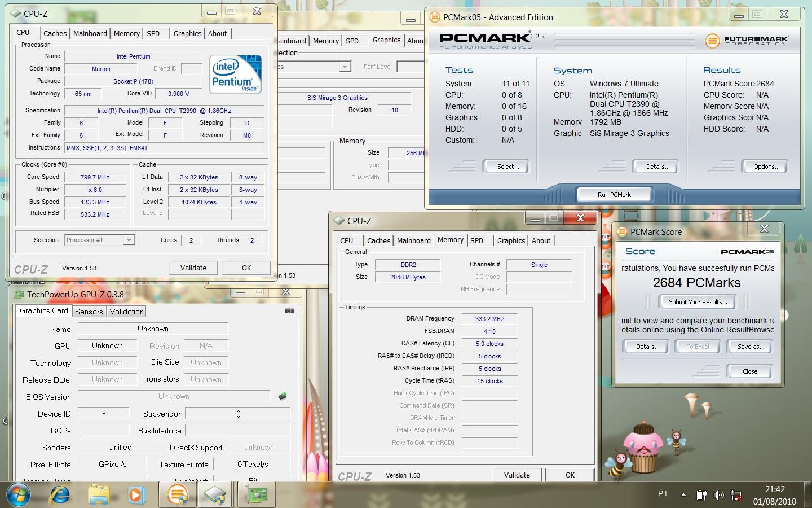Click the Intel Pentium inside logo
Image resolution: width=812 pixels, height=508 pixels.
point(236,73)
